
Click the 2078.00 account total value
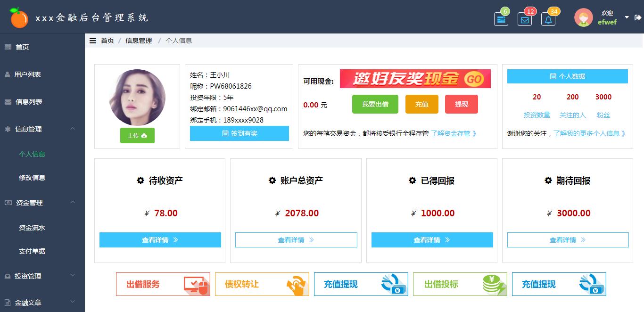[302, 213]
